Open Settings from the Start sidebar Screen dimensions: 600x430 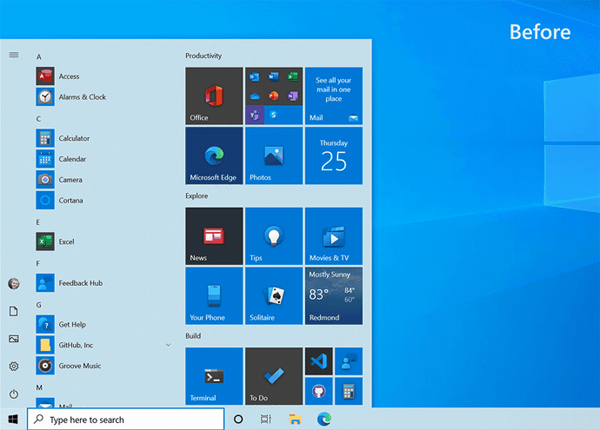tap(13, 367)
